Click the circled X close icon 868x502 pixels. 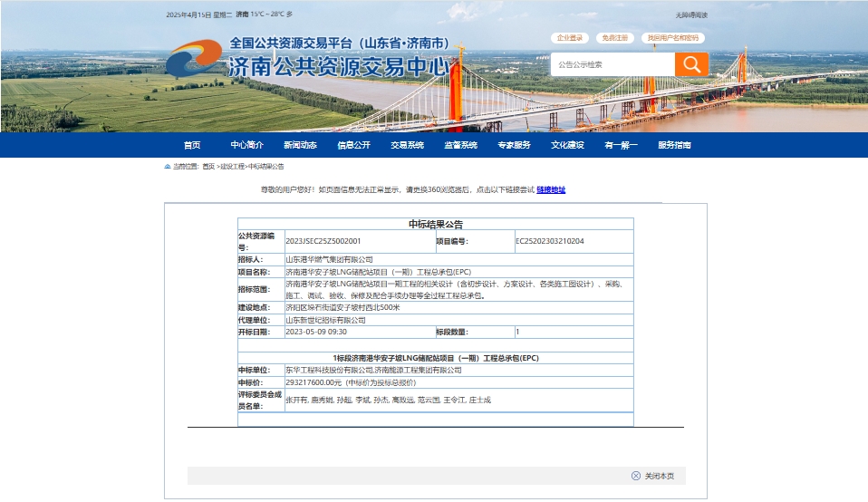[636, 476]
